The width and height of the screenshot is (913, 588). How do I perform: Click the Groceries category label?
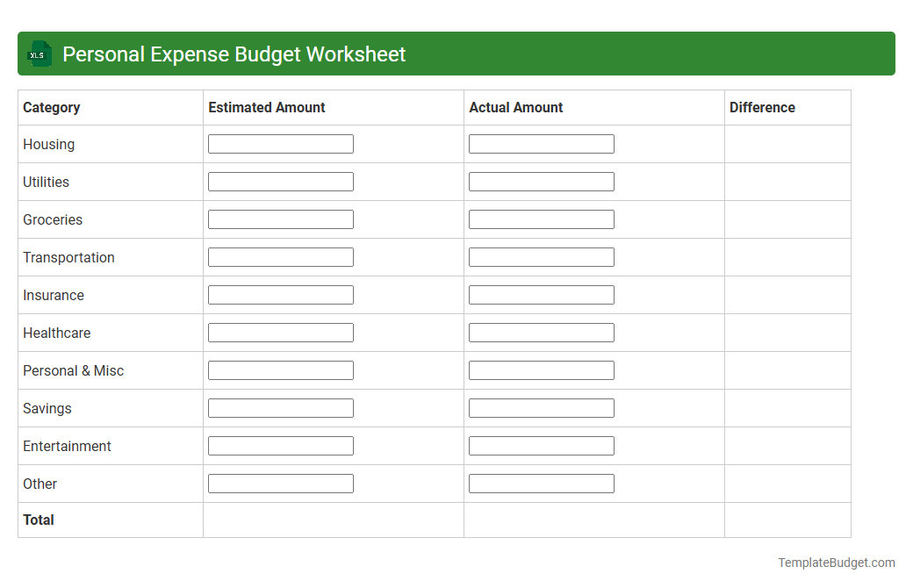tap(53, 219)
